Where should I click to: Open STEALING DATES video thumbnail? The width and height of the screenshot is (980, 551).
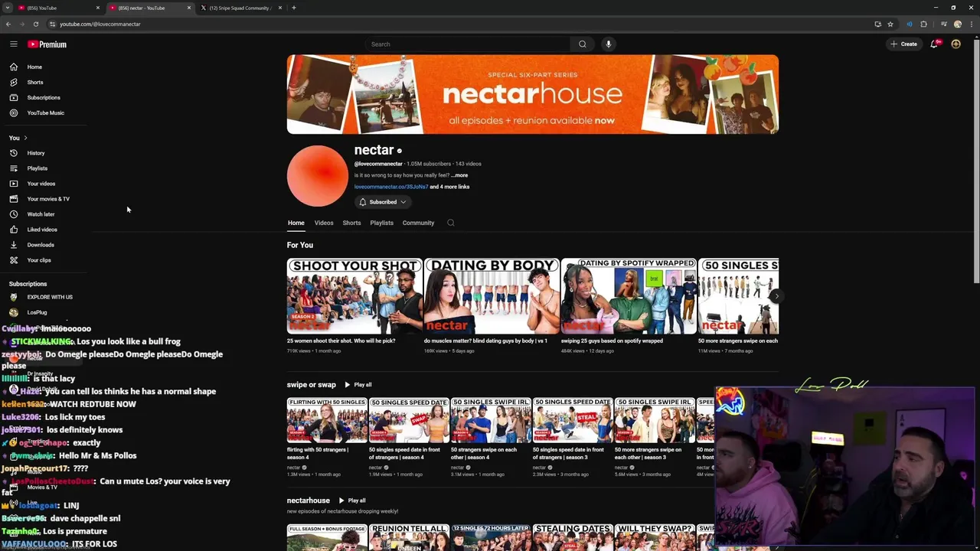click(573, 537)
